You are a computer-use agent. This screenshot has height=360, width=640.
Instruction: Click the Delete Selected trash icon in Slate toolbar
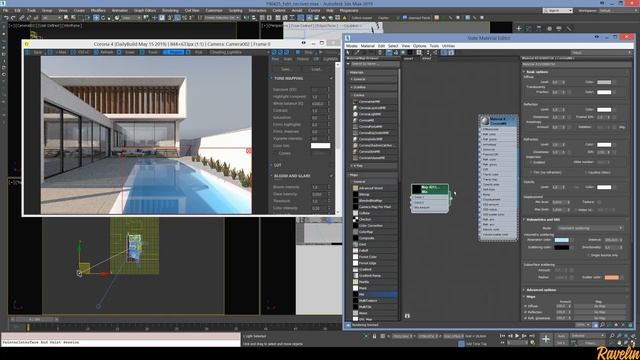pos(380,53)
